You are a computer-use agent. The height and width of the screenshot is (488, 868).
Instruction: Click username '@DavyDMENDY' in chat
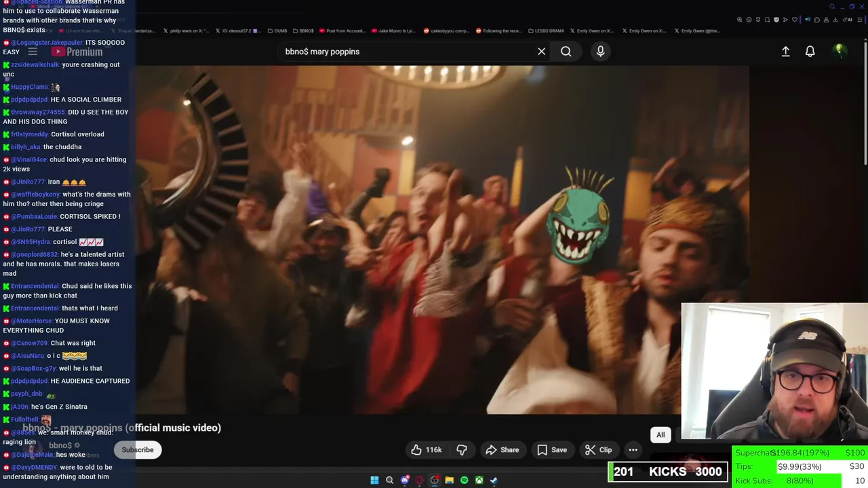[x=34, y=468]
